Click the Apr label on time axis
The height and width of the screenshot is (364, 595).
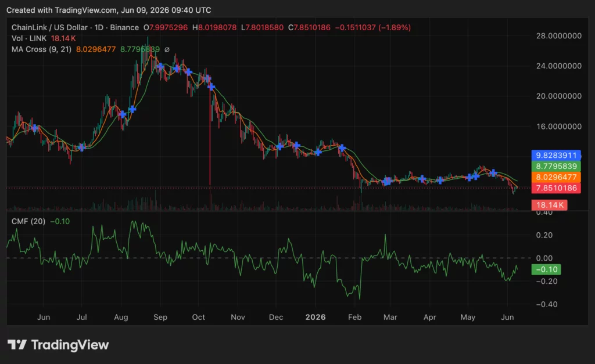point(429,318)
